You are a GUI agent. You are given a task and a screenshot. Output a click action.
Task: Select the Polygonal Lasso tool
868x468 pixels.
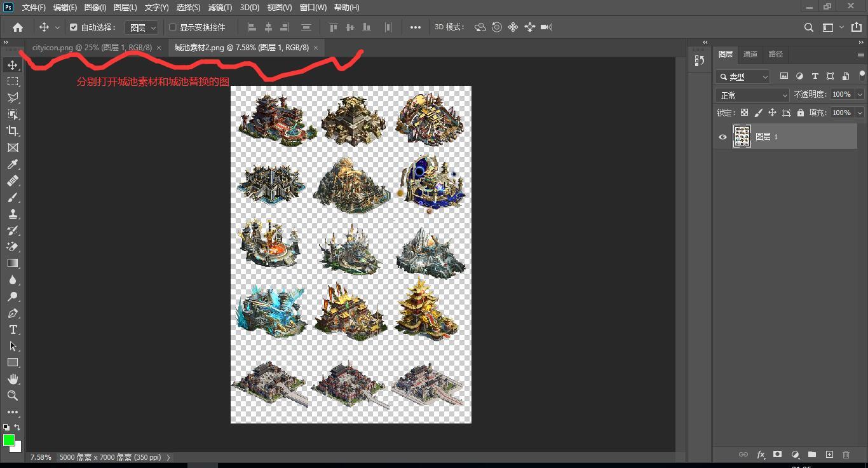13,98
